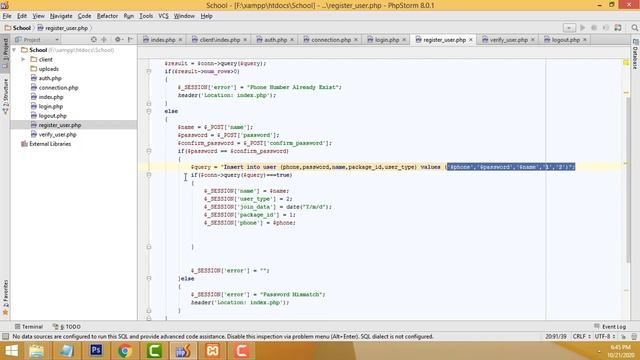This screenshot has height=360, width=640.
Task: Click the collapse all icon in Project panel
Action: [104, 40]
